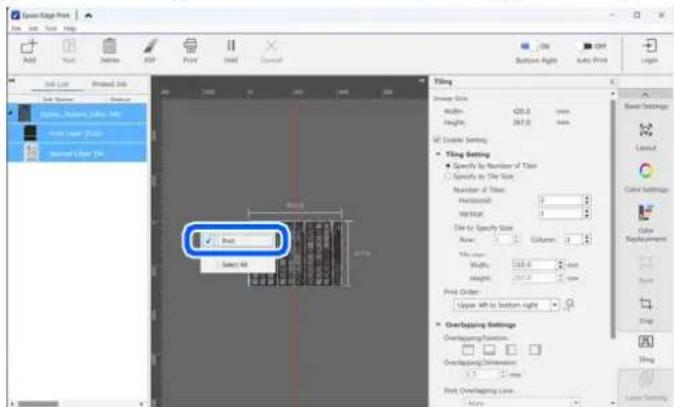
Task: Select the black layer thumbnail row
Action: pyautogui.click(x=77, y=133)
